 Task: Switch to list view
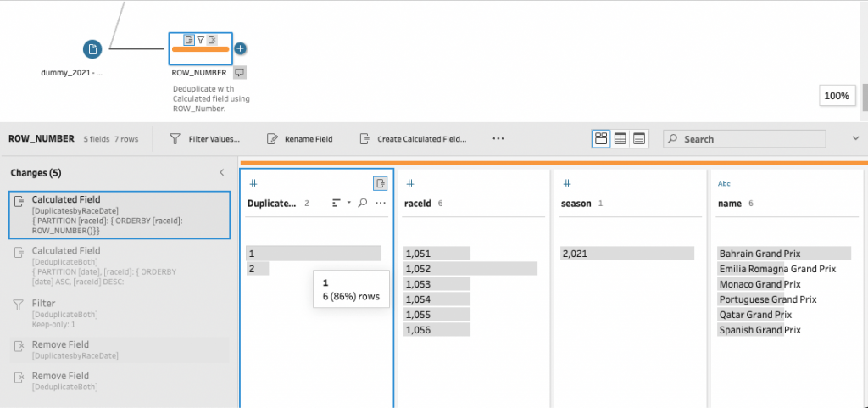pos(639,138)
